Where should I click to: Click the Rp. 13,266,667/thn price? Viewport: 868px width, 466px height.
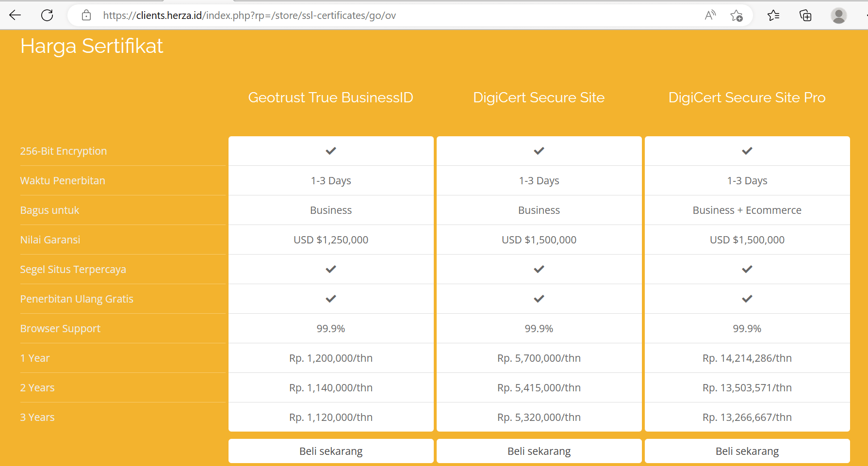tap(747, 418)
